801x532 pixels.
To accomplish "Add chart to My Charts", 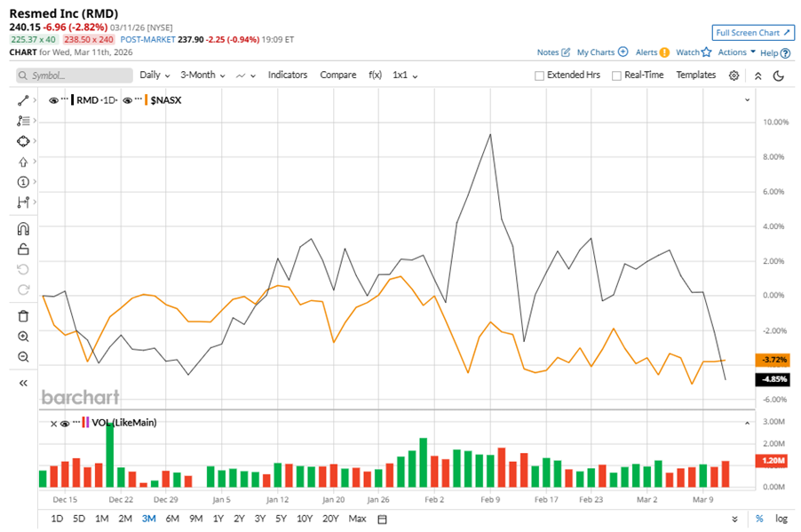I will tap(623, 52).
